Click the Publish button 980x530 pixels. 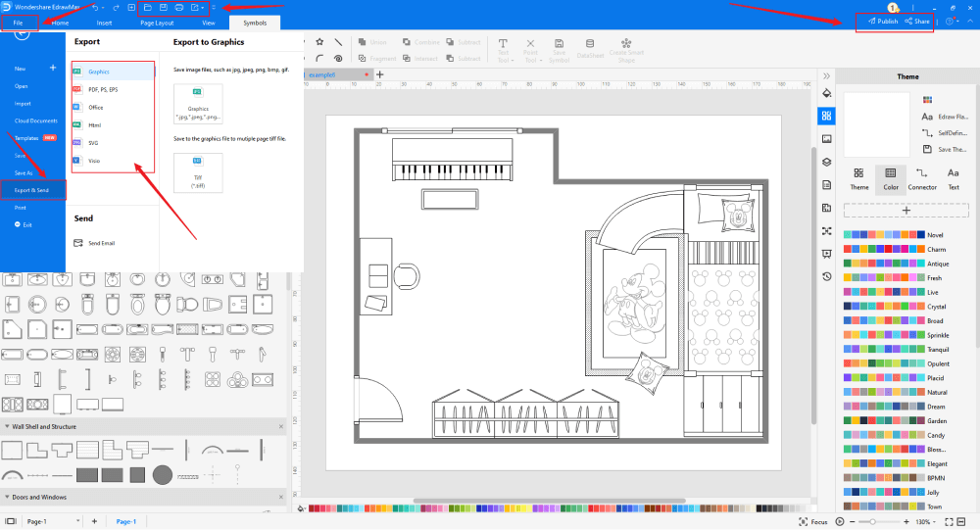click(883, 22)
